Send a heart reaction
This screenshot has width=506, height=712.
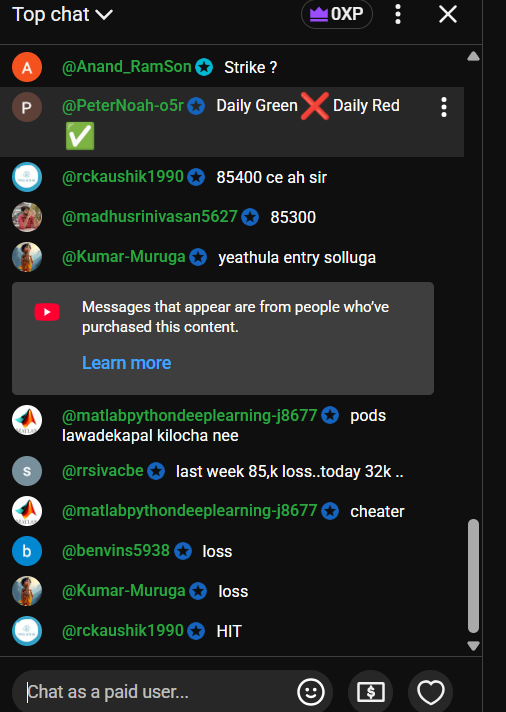coord(431,692)
